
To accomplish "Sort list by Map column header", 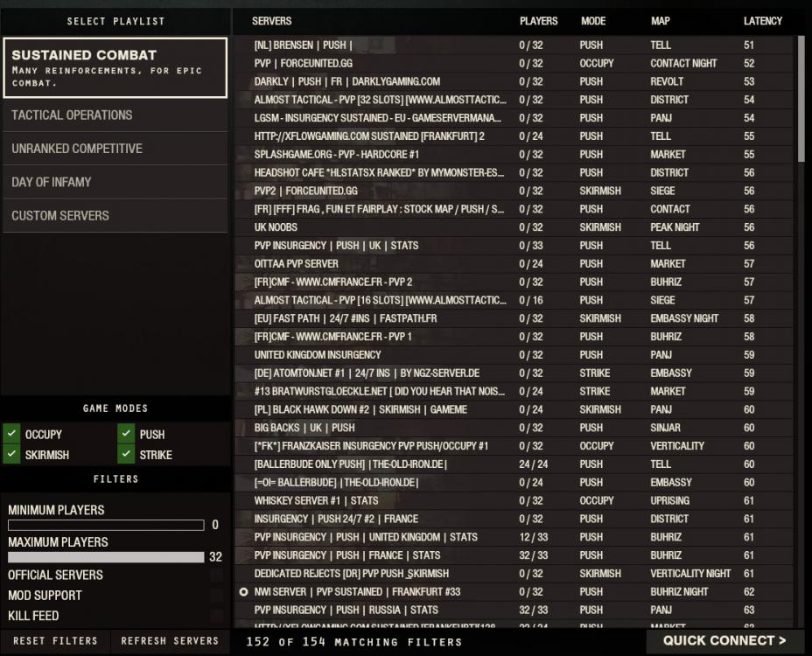I will (661, 21).
